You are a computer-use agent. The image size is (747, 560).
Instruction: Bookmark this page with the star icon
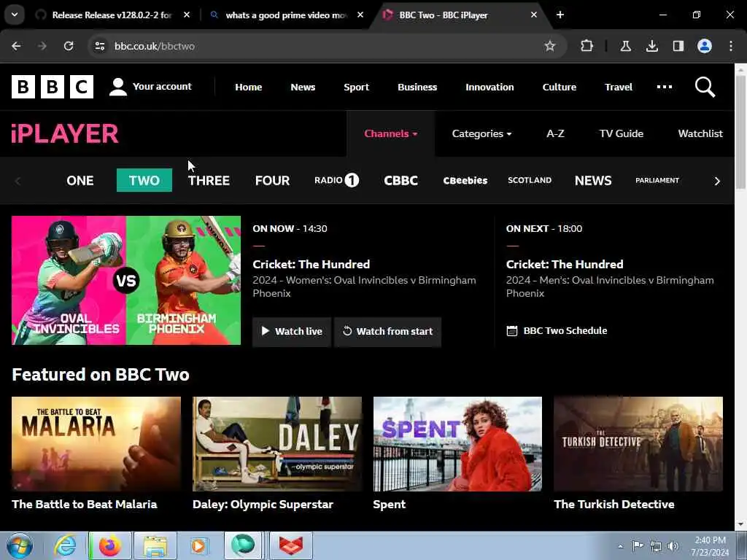(550, 46)
